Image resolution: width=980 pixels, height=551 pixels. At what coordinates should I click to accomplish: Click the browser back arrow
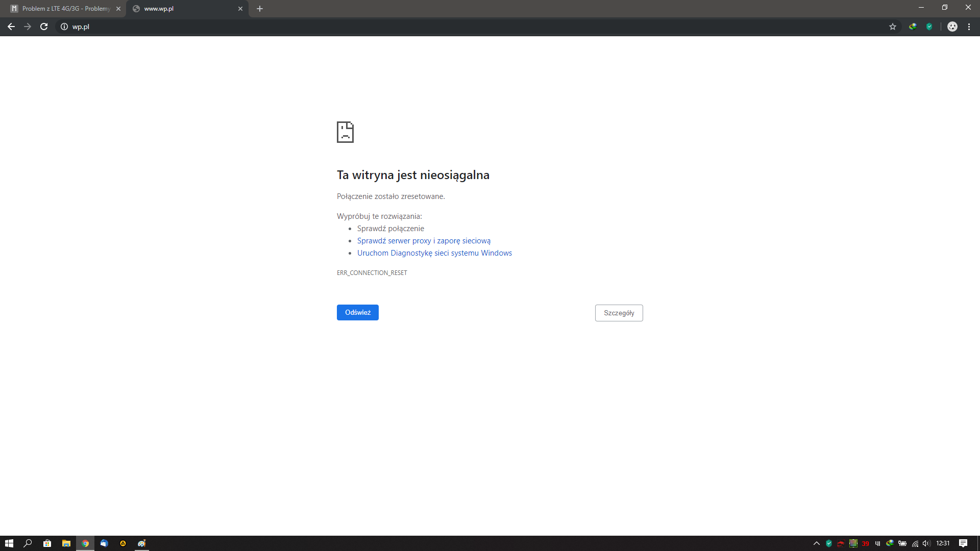coord(11,27)
